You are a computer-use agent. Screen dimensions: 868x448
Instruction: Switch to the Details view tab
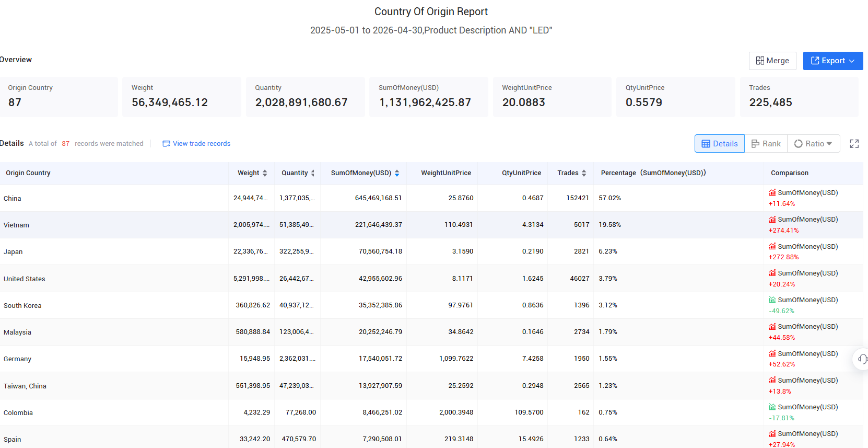[719, 144]
